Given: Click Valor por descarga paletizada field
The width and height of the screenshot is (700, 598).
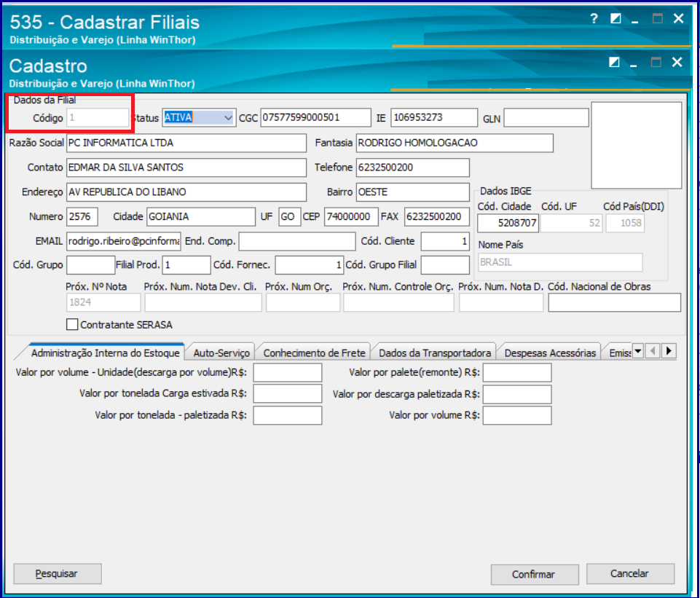Looking at the screenshot, I should [x=517, y=394].
